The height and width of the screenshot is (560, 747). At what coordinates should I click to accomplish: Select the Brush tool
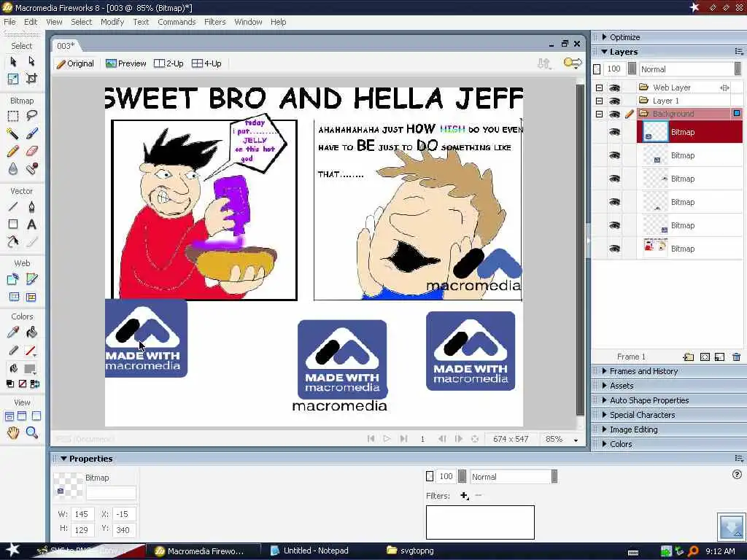tap(31, 133)
